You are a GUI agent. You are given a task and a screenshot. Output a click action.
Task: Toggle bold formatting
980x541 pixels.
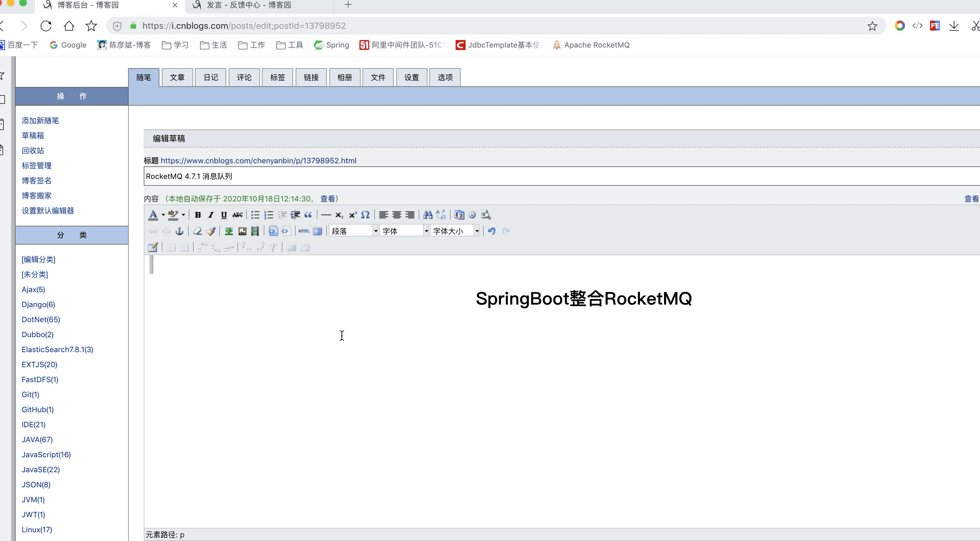198,215
